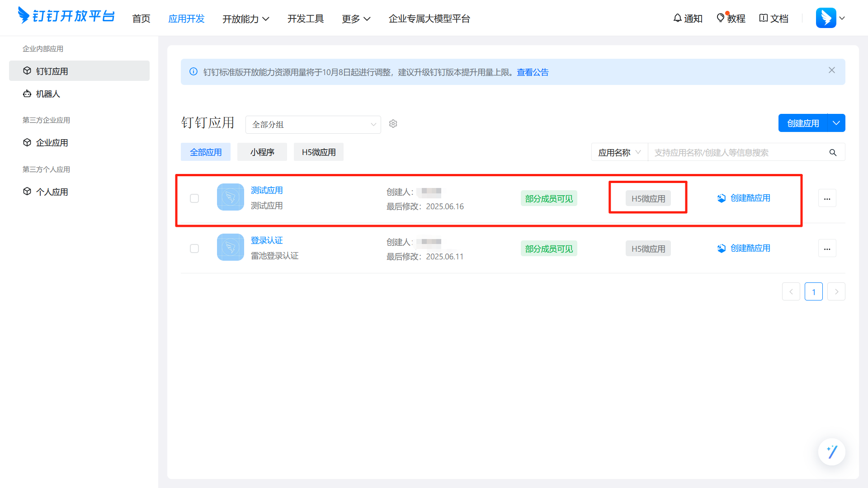The height and width of the screenshot is (488, 868).
Task: Expand the avatar account dropdown arrow
Action: [x=842, y=19]
